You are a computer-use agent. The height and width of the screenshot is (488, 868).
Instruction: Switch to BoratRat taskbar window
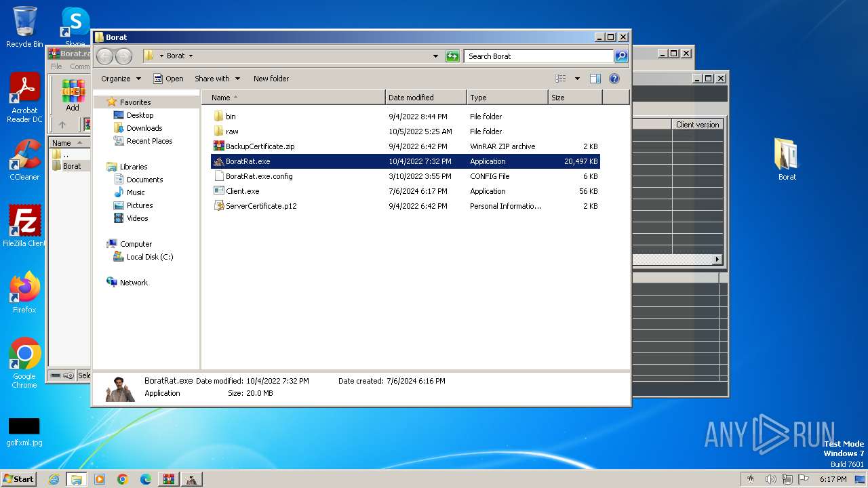pos(192,479)
